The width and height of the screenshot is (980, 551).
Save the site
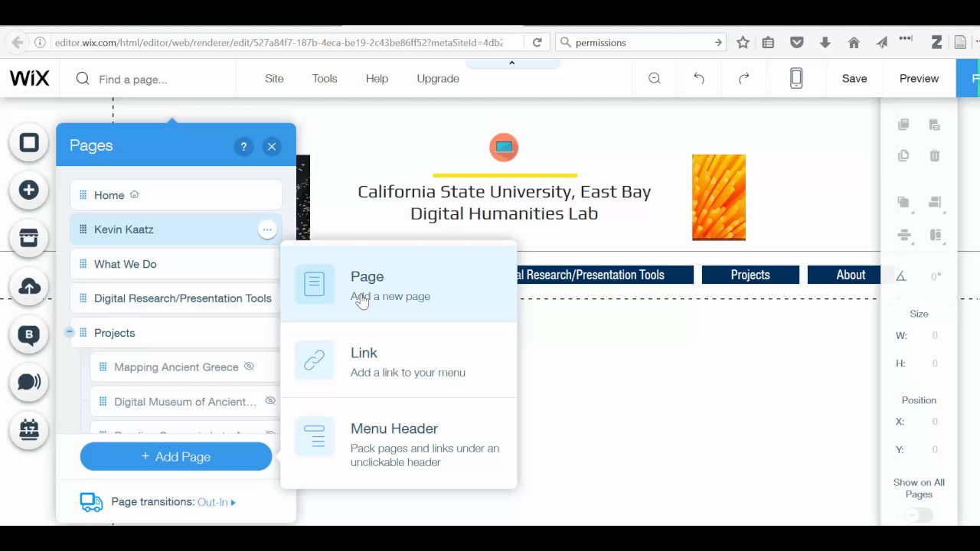coord(854,78)
